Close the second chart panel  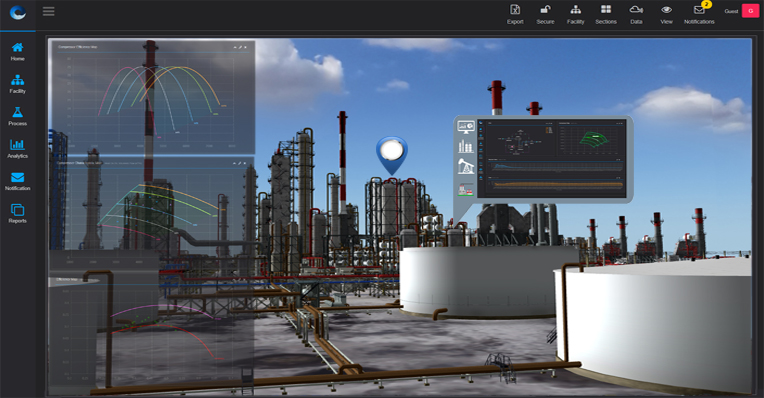tap(245, 163)
